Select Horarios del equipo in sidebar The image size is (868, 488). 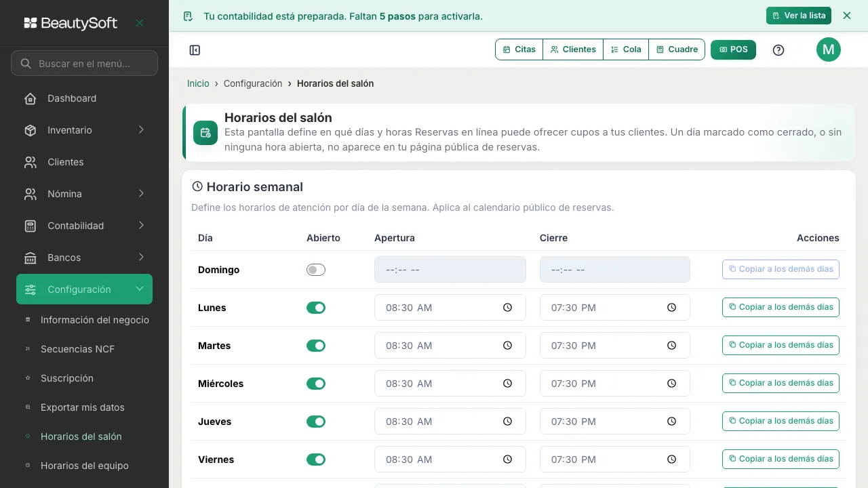(85, 466)
